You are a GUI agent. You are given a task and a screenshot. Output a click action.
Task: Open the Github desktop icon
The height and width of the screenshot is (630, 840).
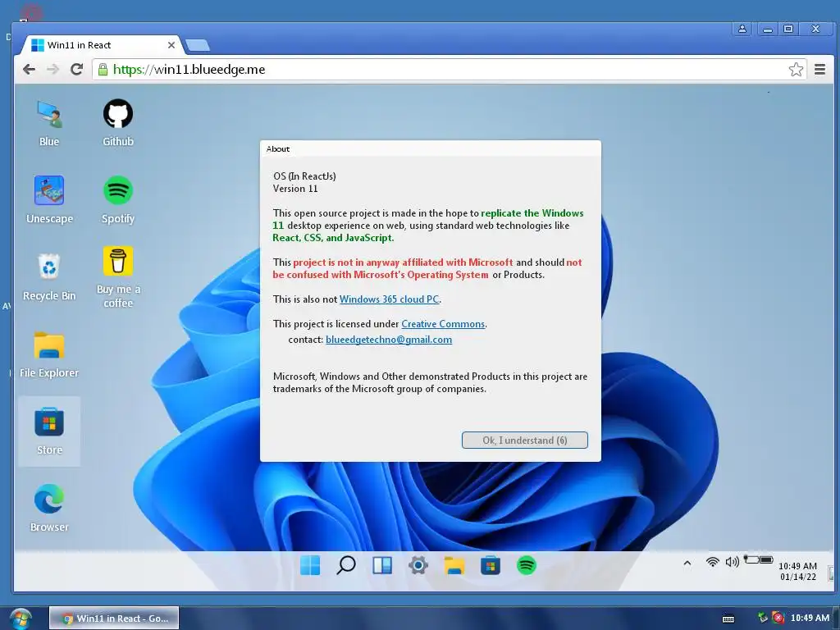click(x=118, y=123)
